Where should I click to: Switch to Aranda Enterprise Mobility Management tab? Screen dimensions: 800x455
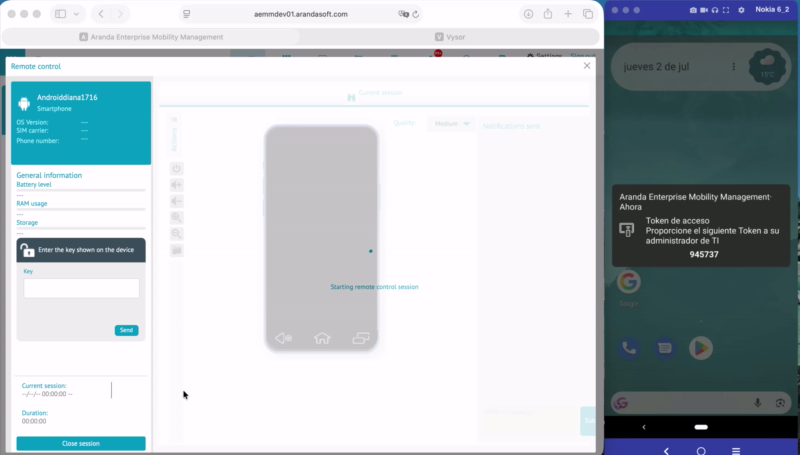(151, 37)
